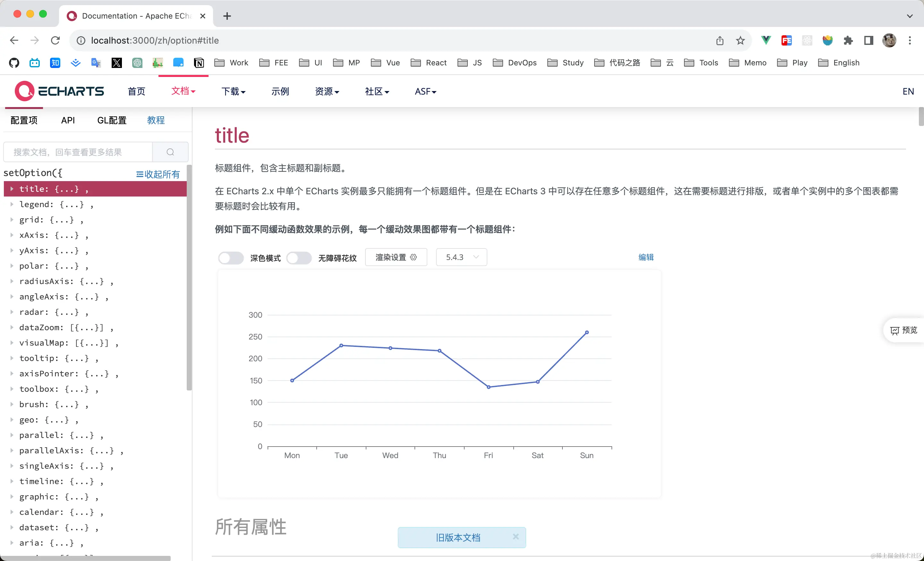The image size is (924, 561).
Task: Open the Work bookmarks folder
Action: coord(231,63)
